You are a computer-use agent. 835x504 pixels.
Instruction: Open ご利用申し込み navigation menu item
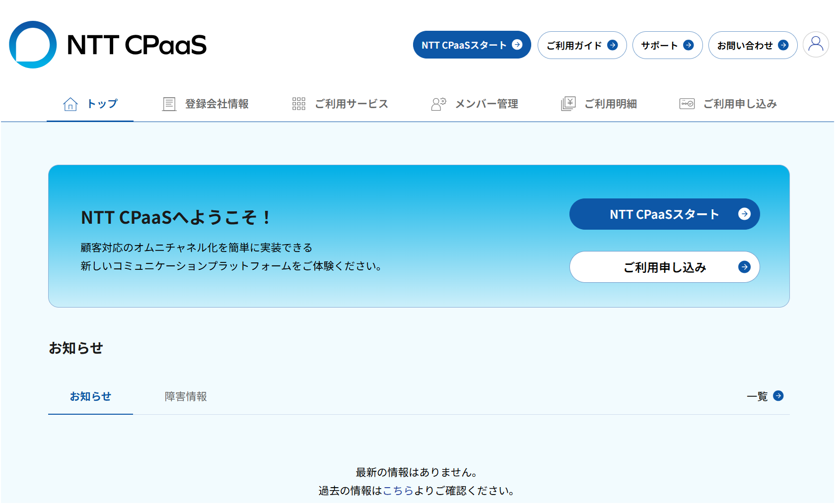728,104
